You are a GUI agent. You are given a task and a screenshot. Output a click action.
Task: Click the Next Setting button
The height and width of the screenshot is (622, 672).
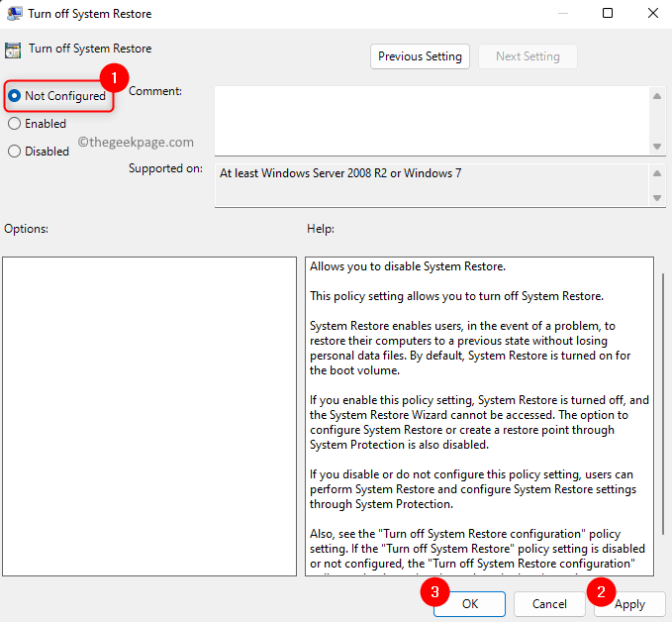528,56
